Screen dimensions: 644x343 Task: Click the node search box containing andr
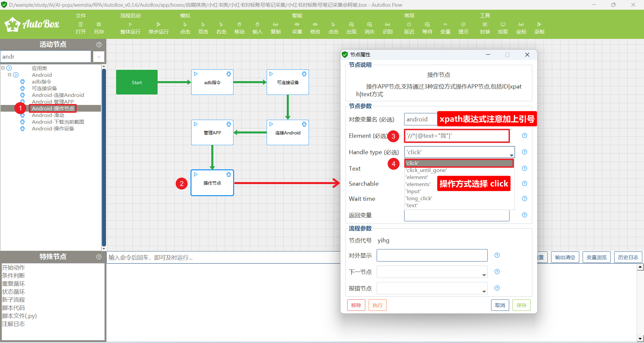[x=46, y=57]
